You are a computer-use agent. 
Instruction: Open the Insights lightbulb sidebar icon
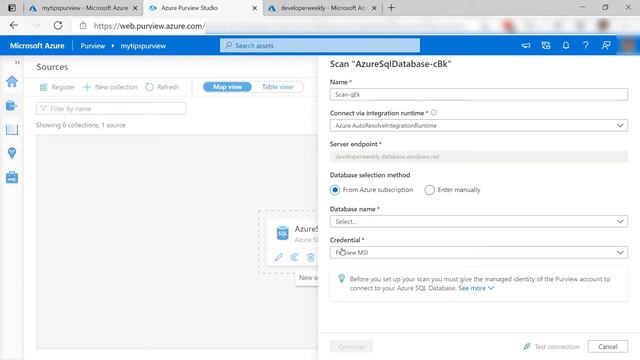click(12, 153)
